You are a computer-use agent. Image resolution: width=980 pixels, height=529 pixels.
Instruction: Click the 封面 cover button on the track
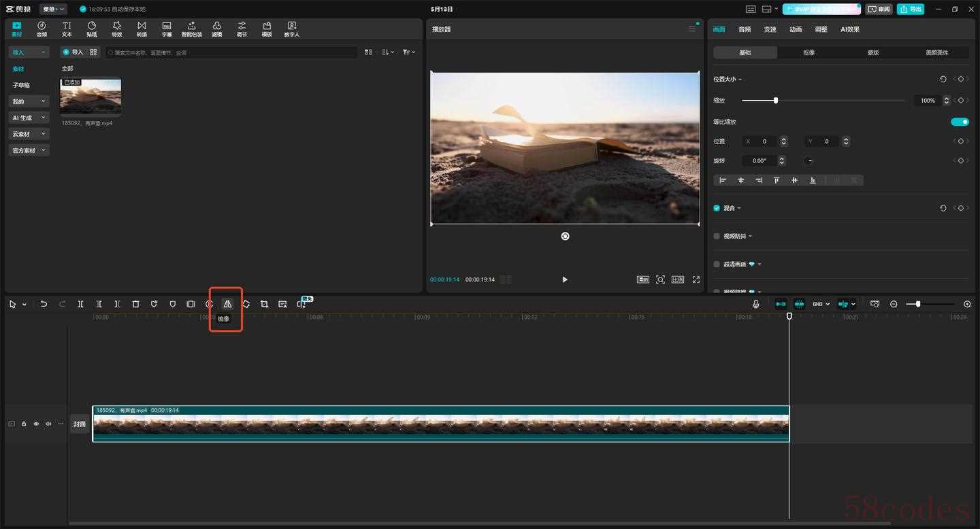(x=80, y=424)
